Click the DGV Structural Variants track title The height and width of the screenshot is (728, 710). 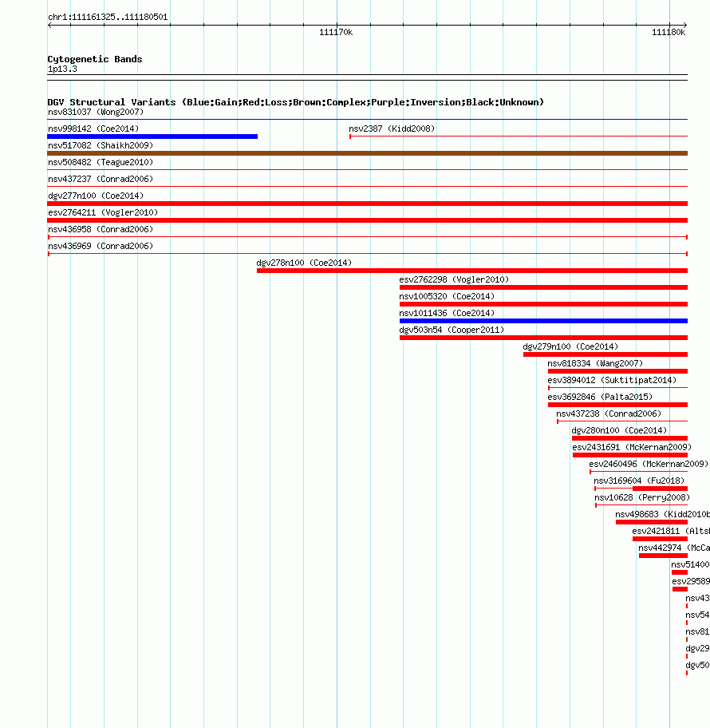tap(296, 102)
